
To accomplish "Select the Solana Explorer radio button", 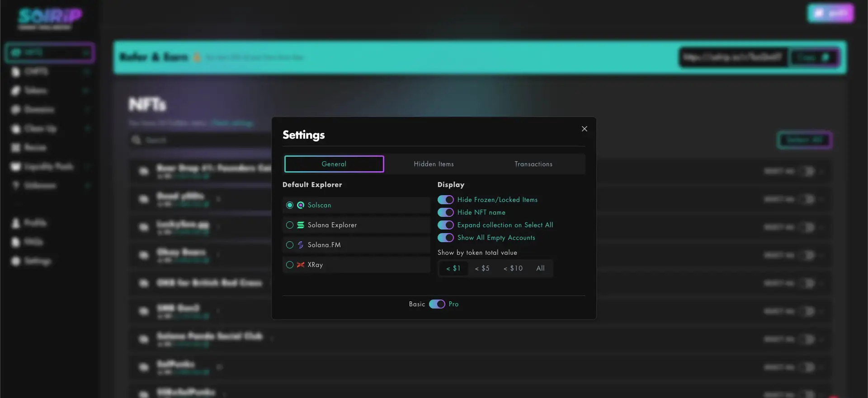I will point(290,225).
